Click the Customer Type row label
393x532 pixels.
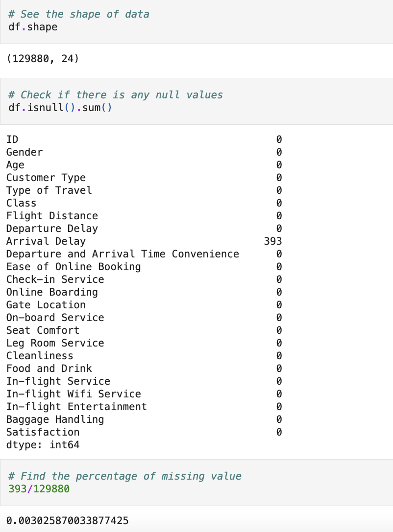coord(46,178)
